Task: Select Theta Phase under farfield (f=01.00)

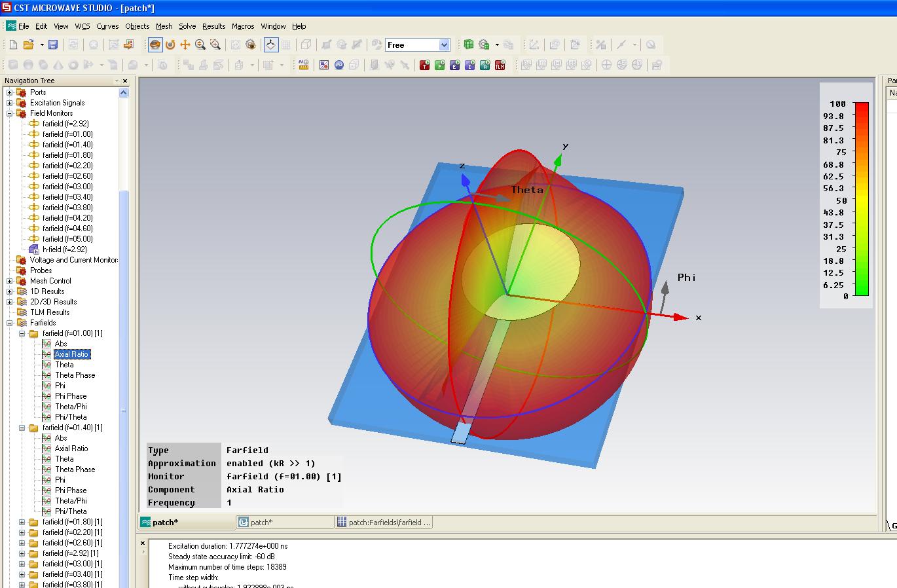Action: tap(75, 375)
